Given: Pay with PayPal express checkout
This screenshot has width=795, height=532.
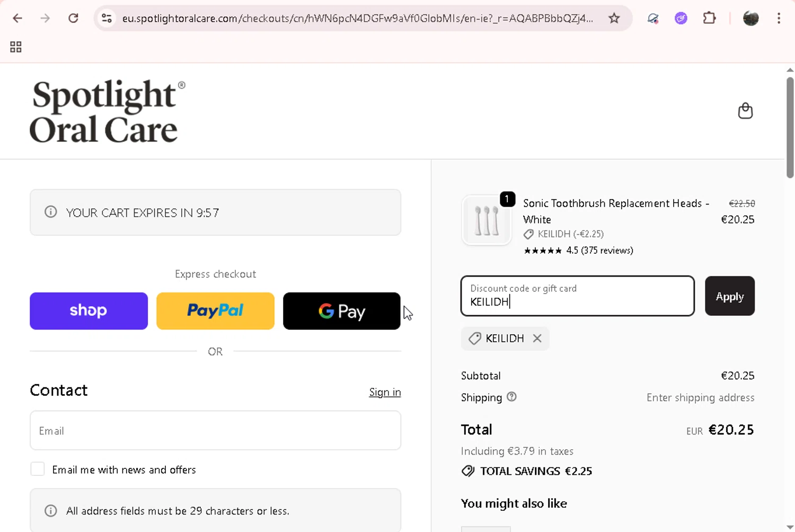Looking at the screenshot, I should 215,311.
